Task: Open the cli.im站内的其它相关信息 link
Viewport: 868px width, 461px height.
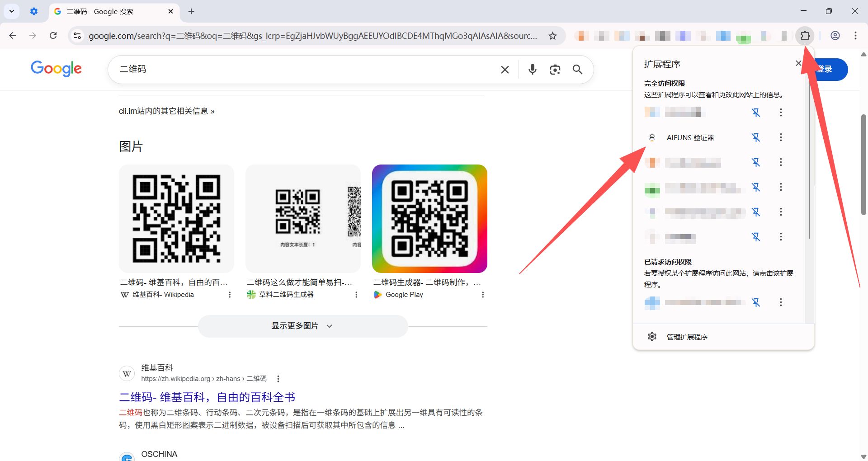Action: pos(167,111)
